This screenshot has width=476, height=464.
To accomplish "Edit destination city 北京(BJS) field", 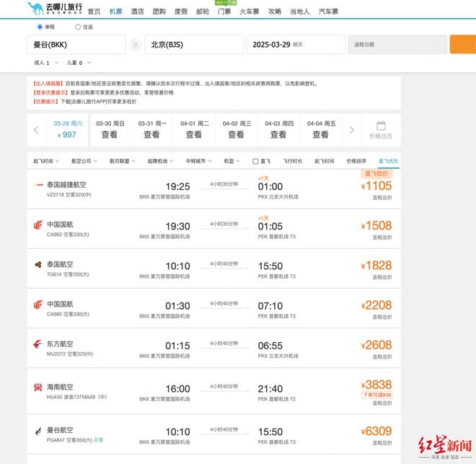I will pyautogui.click(x=194, y=45).
